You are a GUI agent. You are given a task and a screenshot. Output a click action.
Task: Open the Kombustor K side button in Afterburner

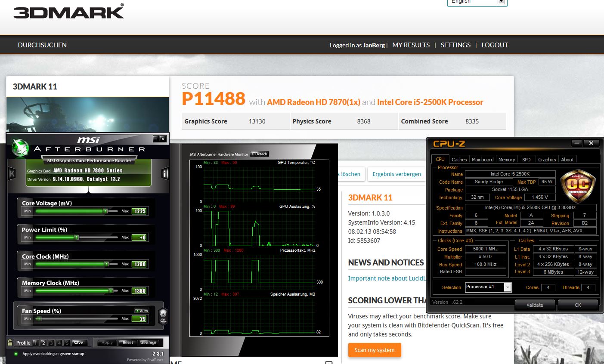click(12, 173)
